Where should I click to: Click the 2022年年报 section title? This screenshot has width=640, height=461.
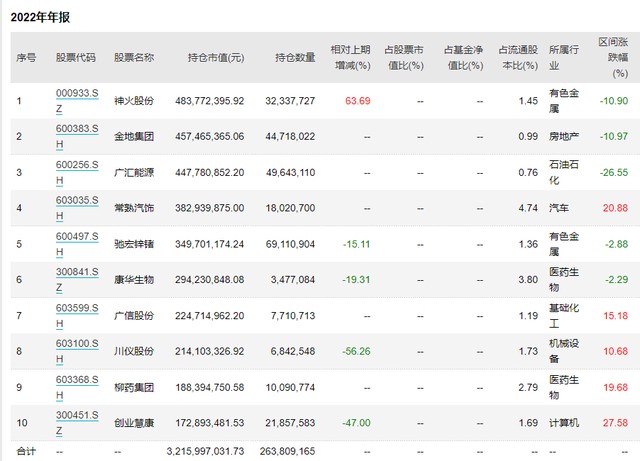(42, 18)
